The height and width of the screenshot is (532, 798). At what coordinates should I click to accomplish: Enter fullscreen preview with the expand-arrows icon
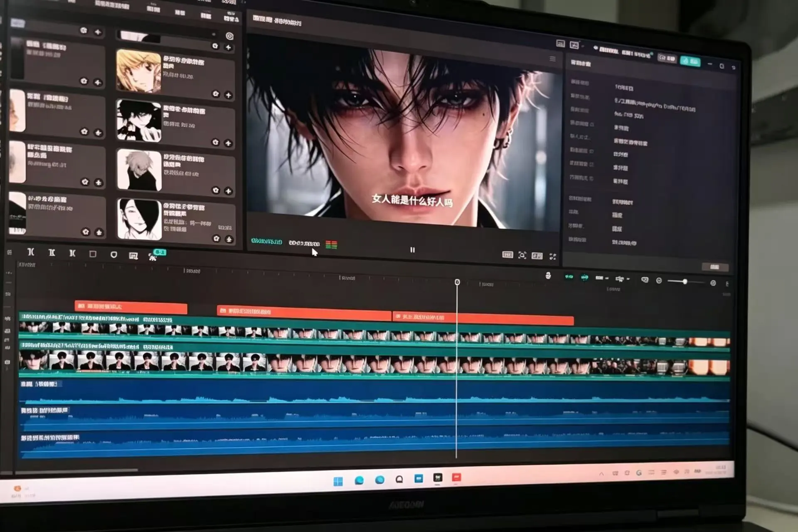pyautogui.click(x=553, y=256)
